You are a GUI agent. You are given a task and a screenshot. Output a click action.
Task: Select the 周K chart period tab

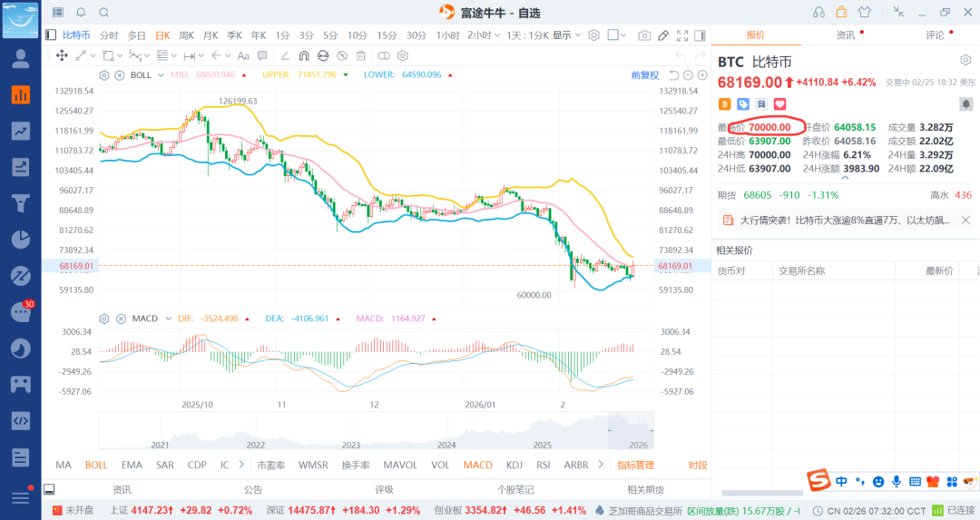coord(187,35)
